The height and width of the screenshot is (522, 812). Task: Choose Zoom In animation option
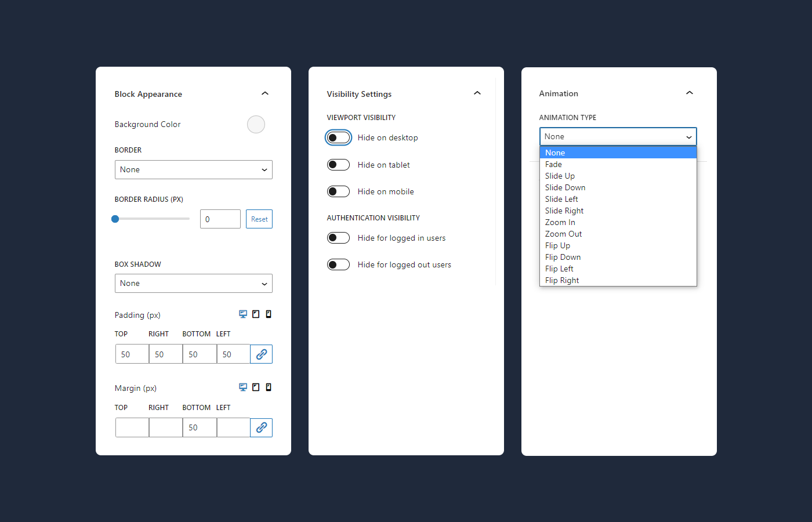tap(618, 222)
